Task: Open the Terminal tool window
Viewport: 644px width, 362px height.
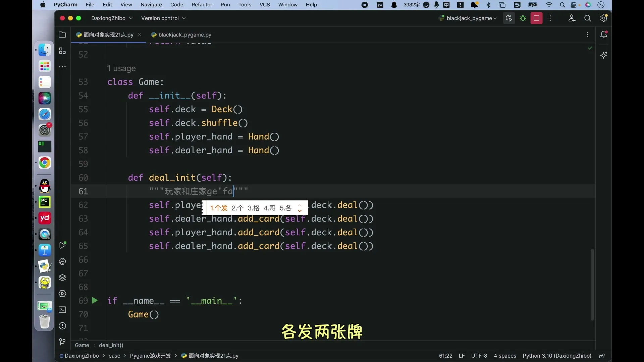Action: (x=62, y=310)
